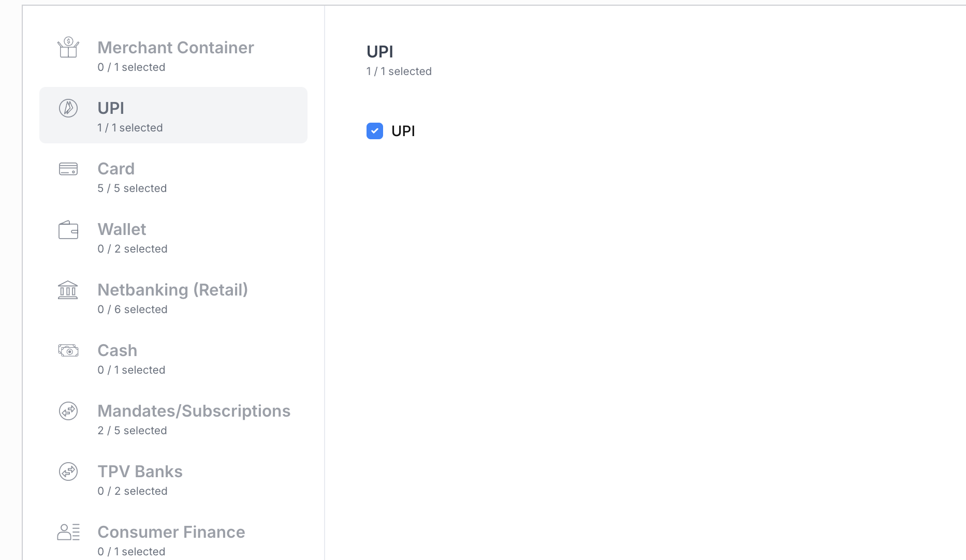Screen dimensions: 966x560
Task: Click the UPI heading in right panel
Action: [x=379, y=51]
